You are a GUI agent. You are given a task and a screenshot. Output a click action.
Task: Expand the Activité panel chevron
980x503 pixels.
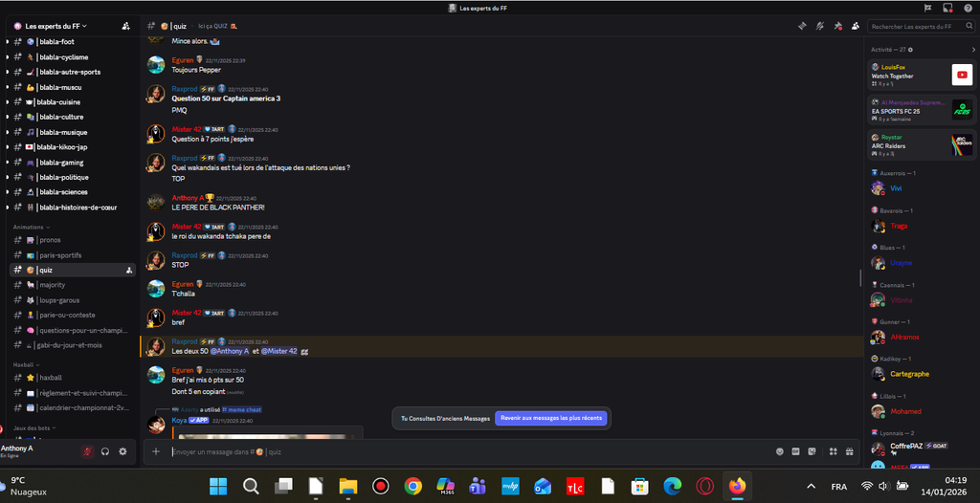point(973,50)
